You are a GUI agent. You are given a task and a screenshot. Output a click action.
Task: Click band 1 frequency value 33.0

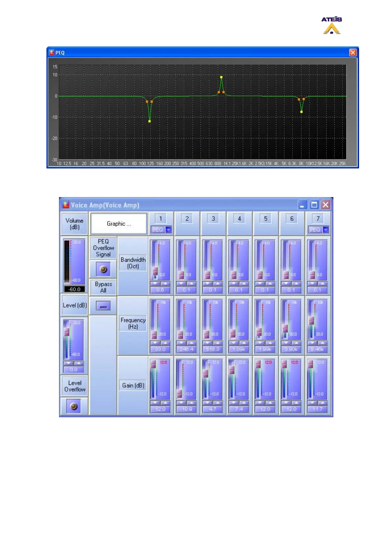coord(160,349)
